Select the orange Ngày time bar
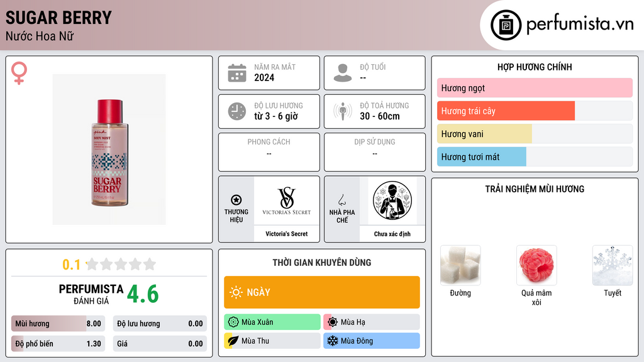Viewport: 644px width, 362px height. coord(322,292)
